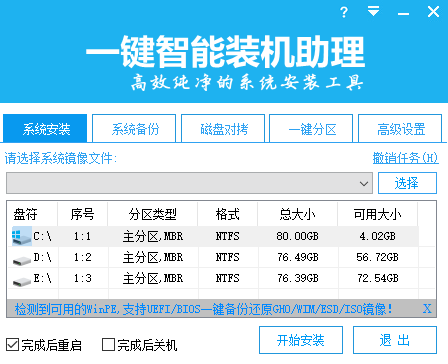Minimize the installer window

[x=403, y=14]
